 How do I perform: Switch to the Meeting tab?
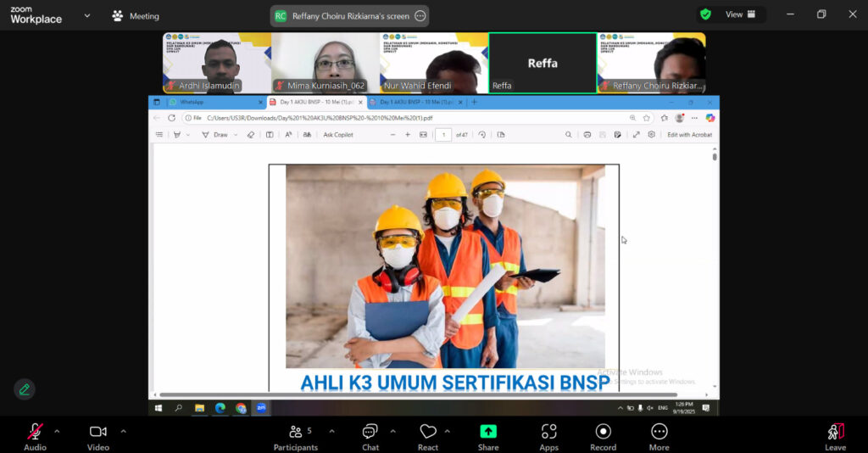pos(136,16)
